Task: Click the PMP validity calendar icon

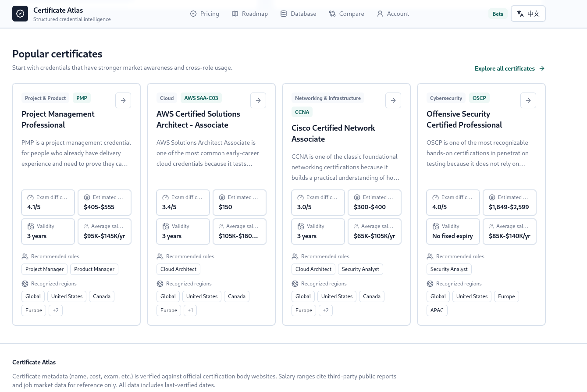Action: (x=31, y=226)
